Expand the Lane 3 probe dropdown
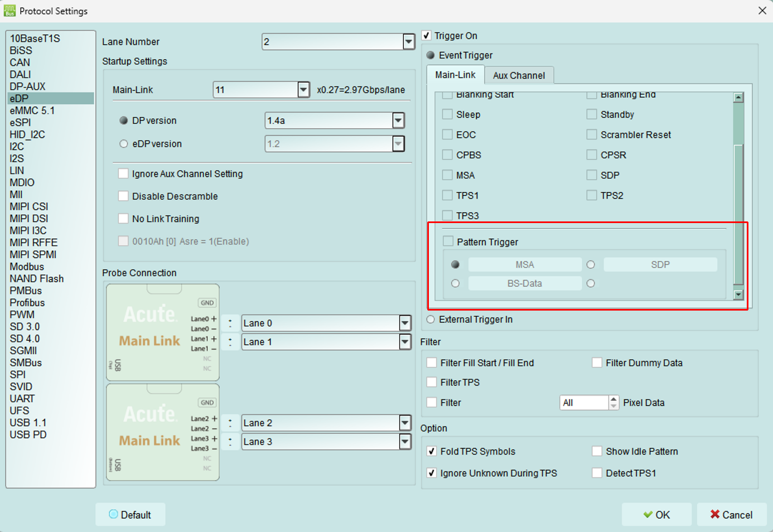Viewport: 773px width, 532px height. (405, 442)
